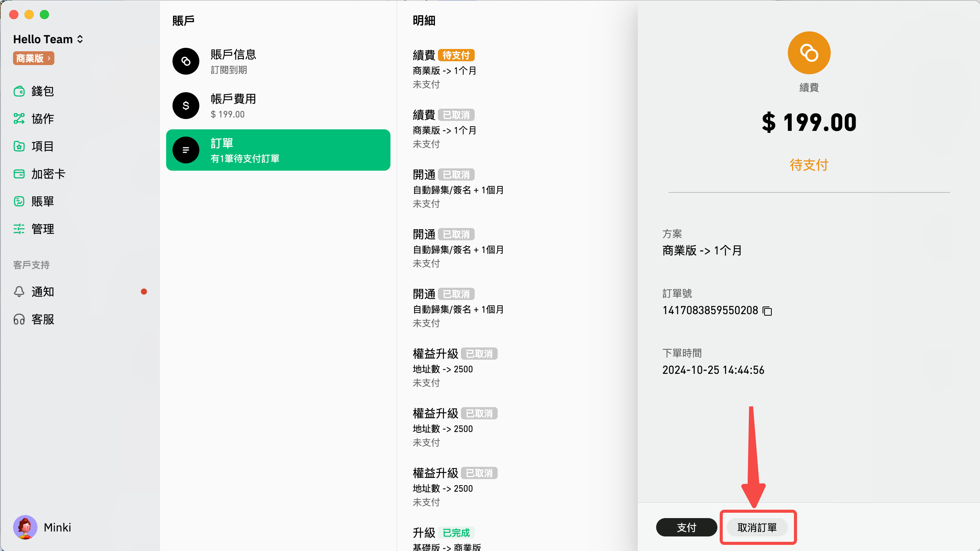Click the 賬單 bills icon

[19, 201]
